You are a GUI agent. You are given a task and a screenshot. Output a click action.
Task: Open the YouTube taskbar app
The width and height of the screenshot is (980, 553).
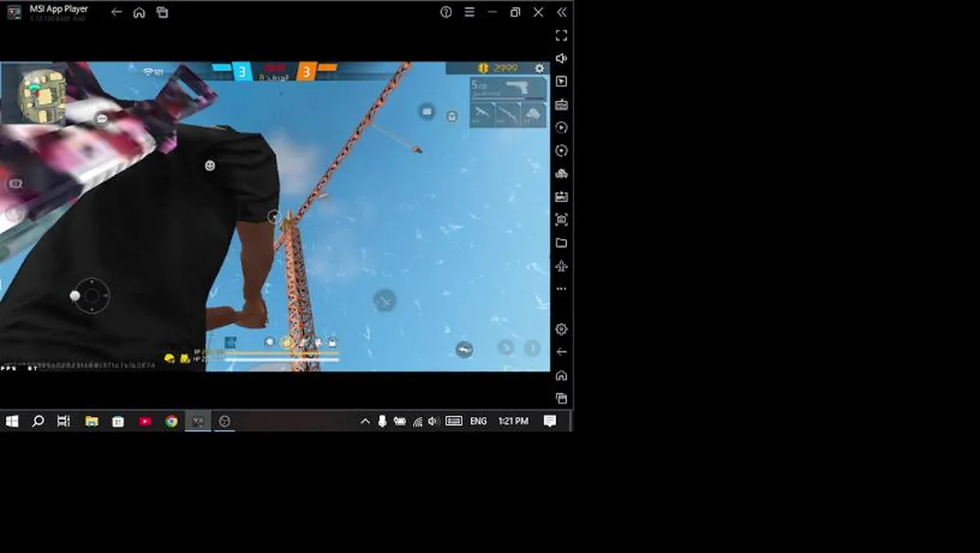pyautogui.click(x=145, y=421)
